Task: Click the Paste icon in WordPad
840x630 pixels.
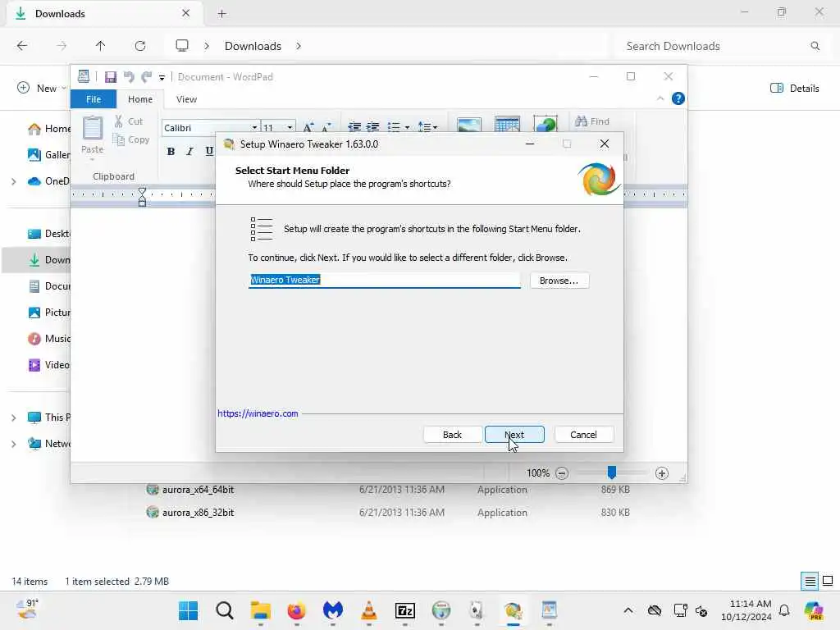Action: (x=92, y=129)
